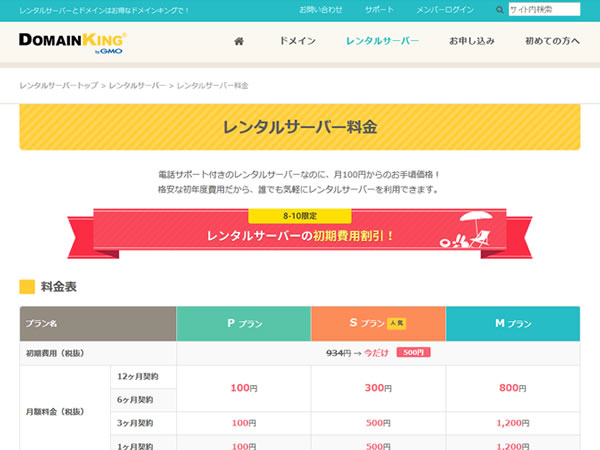600x450 pixels.
Task: Open the ドメイン menu
Action: [298, 41]
